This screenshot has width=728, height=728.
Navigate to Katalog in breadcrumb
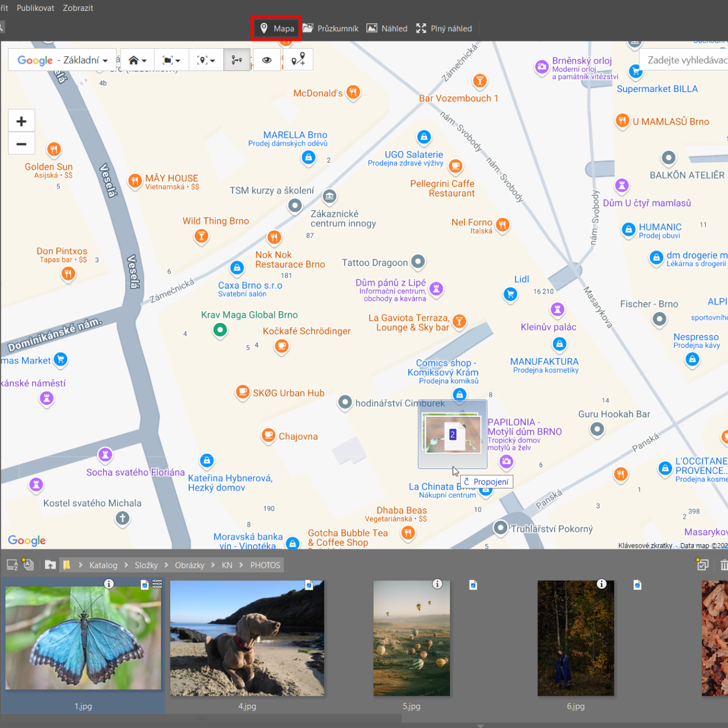[103, 565]
